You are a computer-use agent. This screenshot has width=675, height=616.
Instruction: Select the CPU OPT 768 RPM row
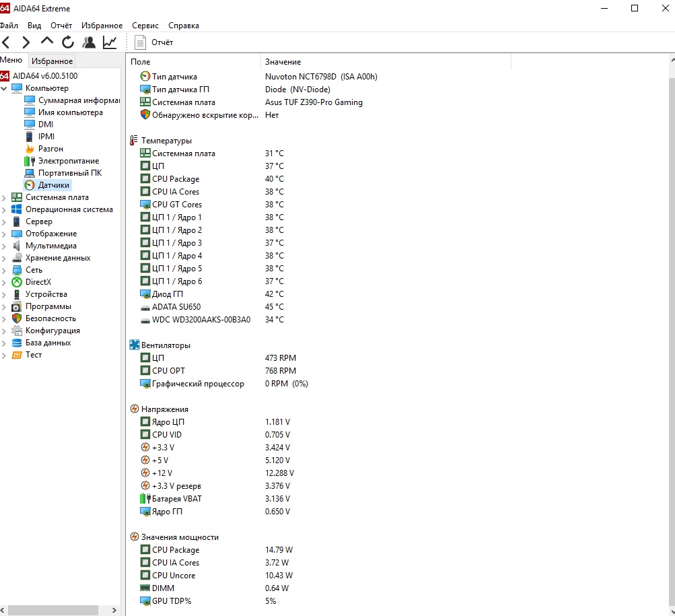coord(318,370)
